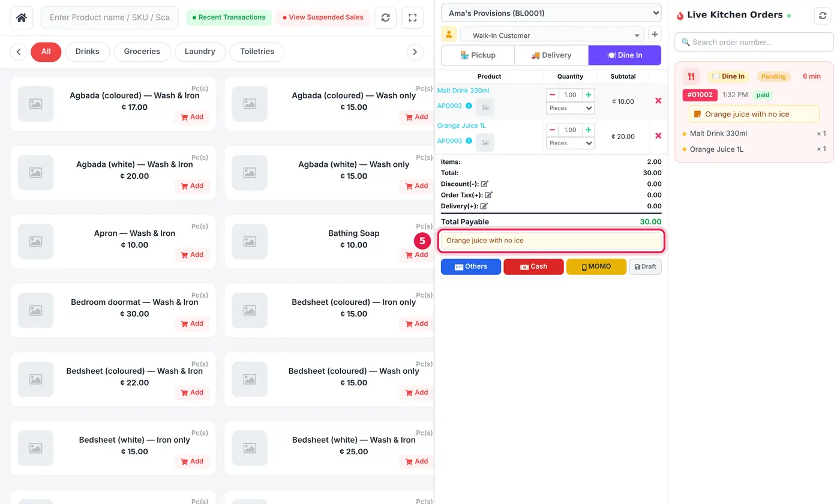
Task: Filter products by the Groceries category
Action: coord(142,52)
